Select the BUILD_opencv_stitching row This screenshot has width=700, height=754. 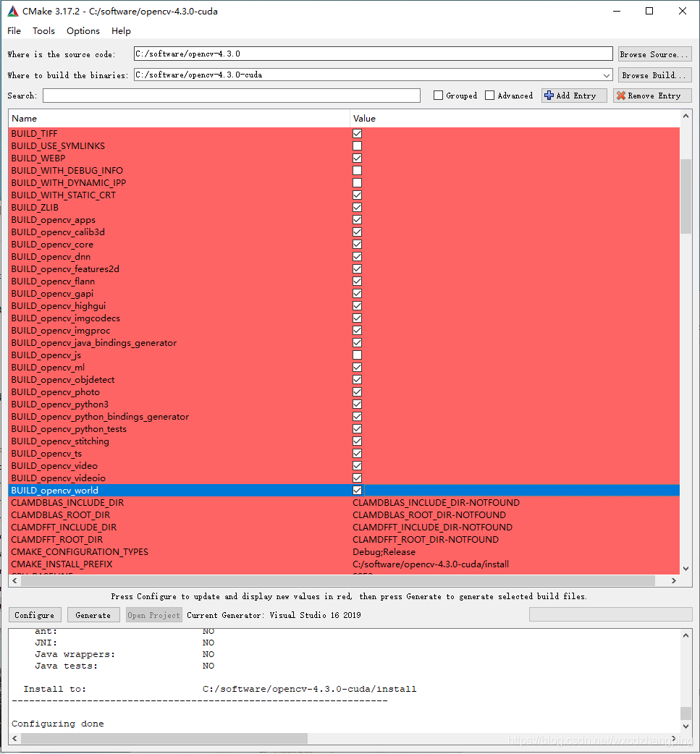344,441
